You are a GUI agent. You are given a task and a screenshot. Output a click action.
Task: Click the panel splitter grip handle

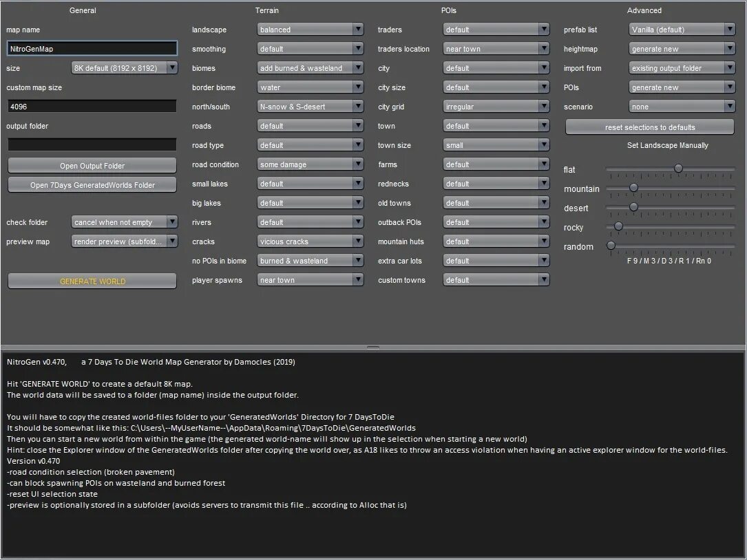pyautogui.click(x=373, y=347)
